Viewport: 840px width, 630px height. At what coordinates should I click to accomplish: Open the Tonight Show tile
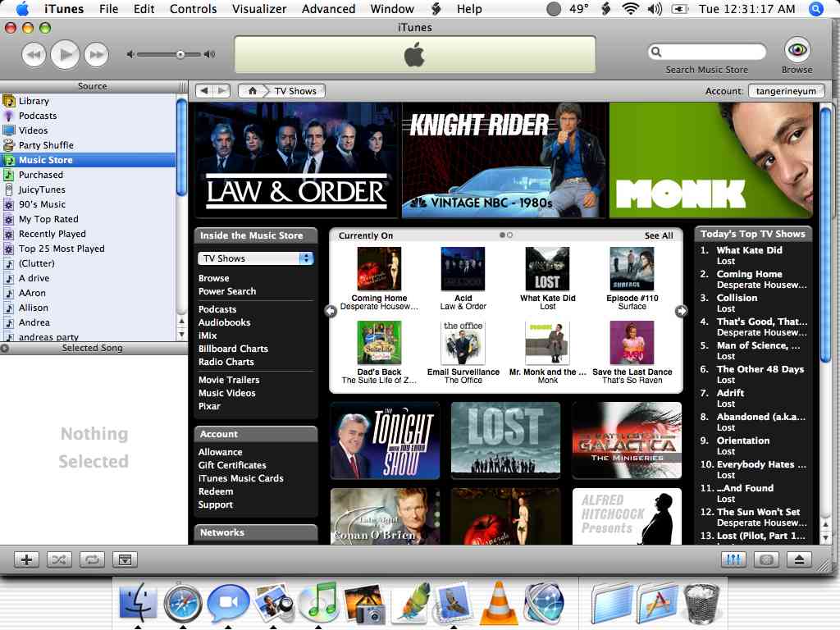[x=386, y=441]
